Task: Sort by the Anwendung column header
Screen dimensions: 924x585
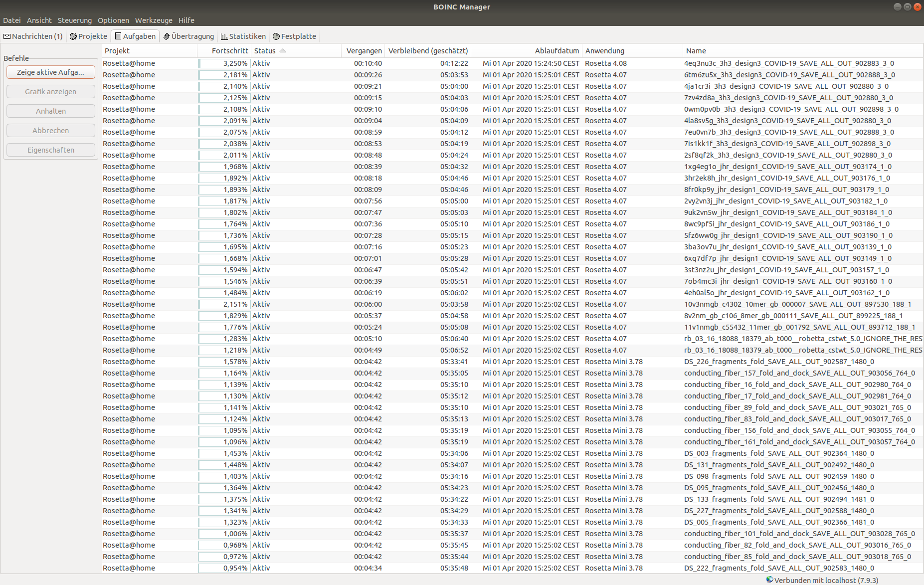Action: pos(632,51)
